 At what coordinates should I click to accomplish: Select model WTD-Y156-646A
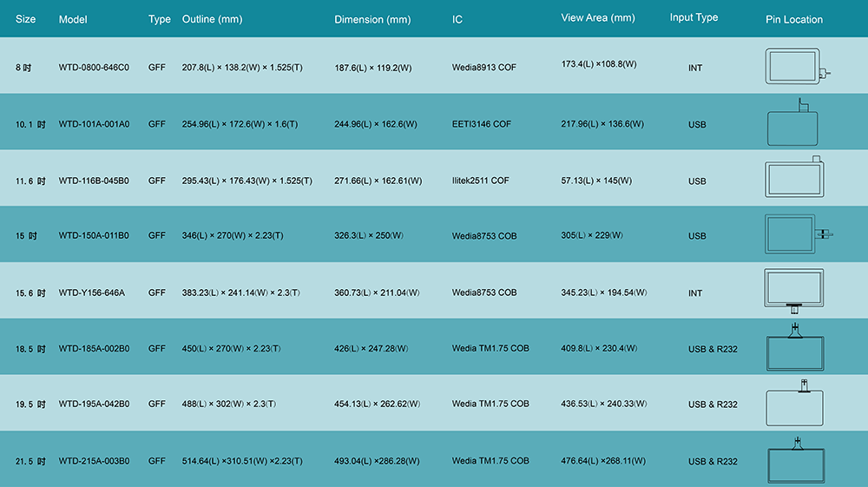pos(91,293)
